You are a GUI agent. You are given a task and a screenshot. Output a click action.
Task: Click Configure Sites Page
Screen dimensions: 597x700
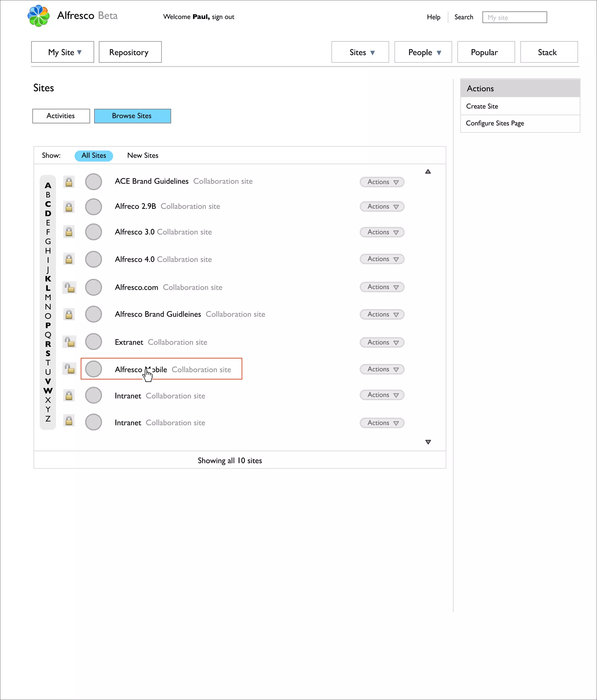495,123
